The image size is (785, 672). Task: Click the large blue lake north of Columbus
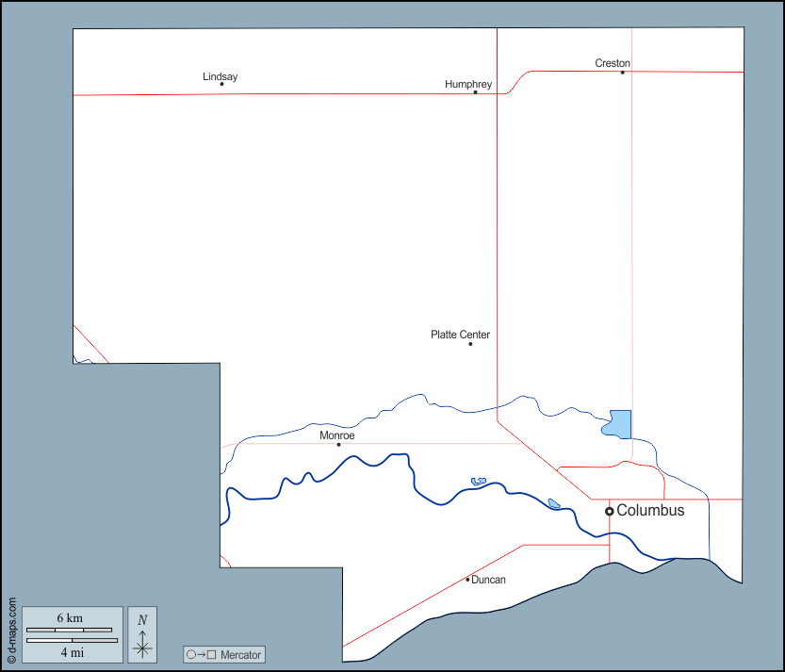(618, 425)
